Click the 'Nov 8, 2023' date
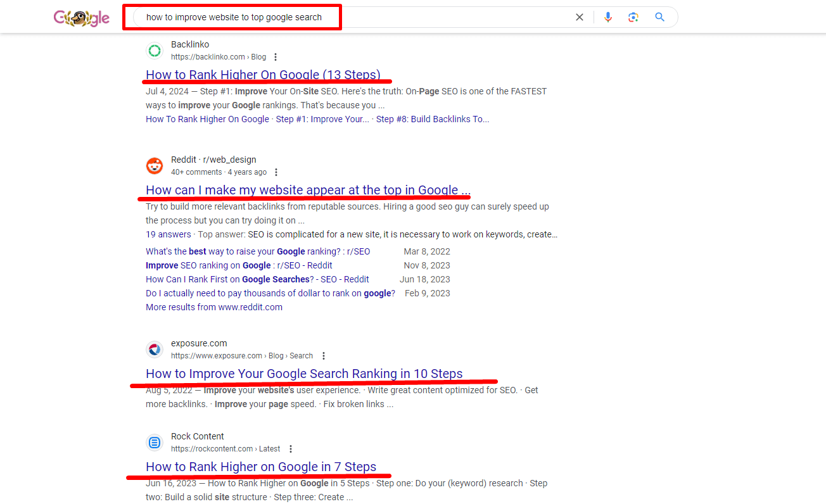Screen dimensions: 826x504 [x=427, y=265]
